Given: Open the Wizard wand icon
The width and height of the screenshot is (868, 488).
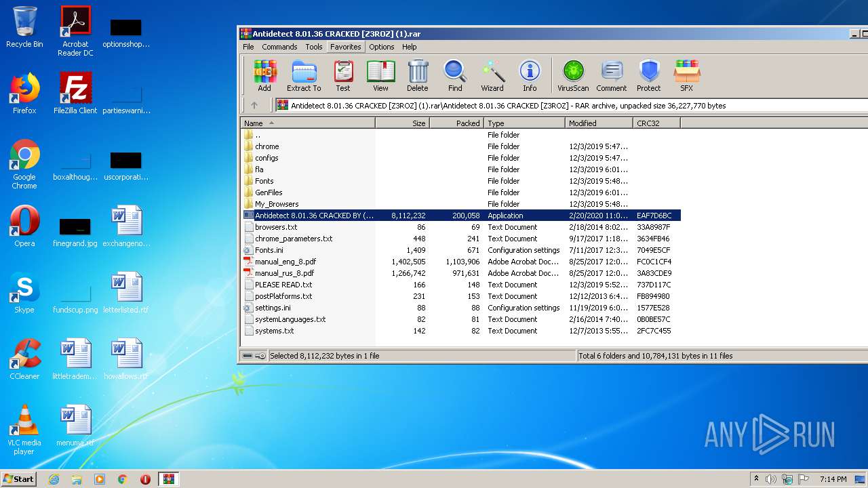Looking at the screenshot, I should point(492,75).
